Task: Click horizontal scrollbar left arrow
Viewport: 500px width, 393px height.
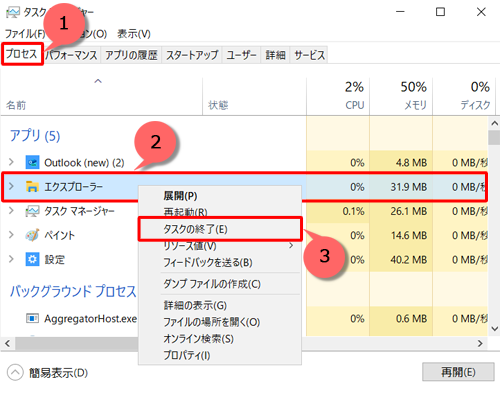Action: coord(7,343)
